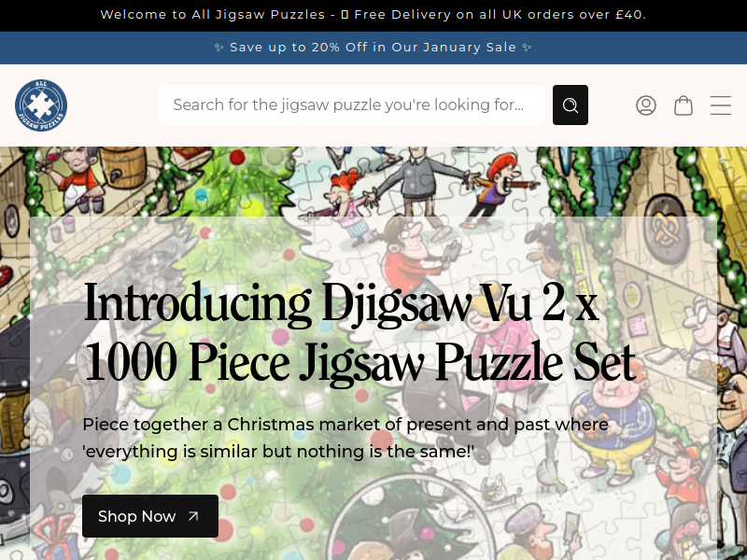Open the January Sale 20% off banner

373,48
